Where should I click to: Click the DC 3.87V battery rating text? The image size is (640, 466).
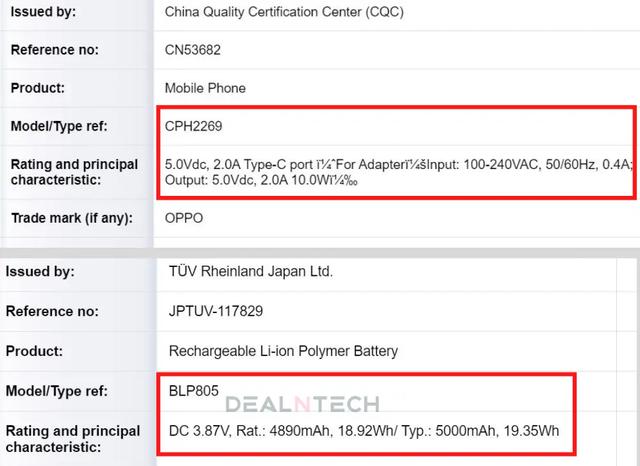tap(364, 431)
